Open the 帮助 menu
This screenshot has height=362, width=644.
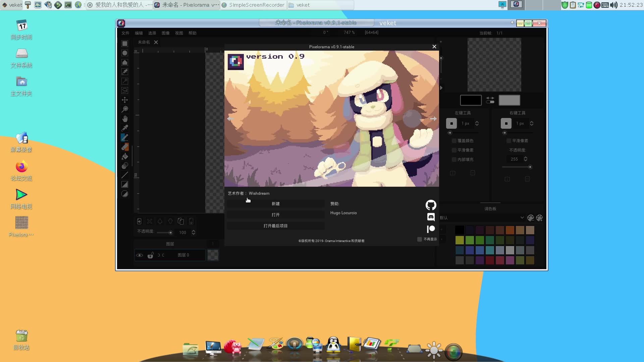(193, 33)
